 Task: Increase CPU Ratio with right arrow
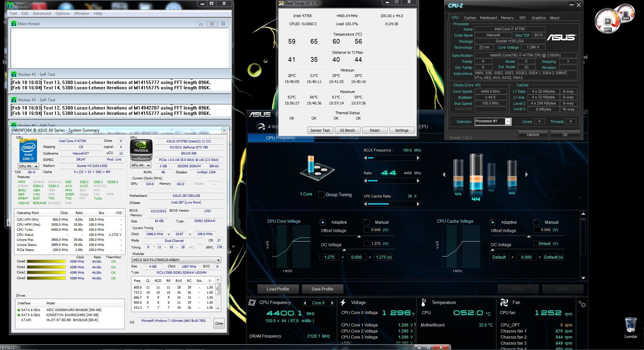click(x=418, y=181)
